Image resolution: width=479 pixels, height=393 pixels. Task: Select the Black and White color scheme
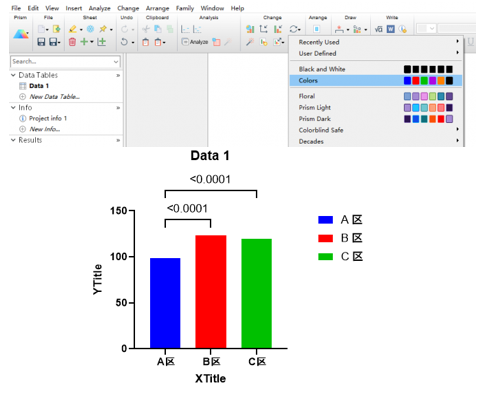(376, 69)
